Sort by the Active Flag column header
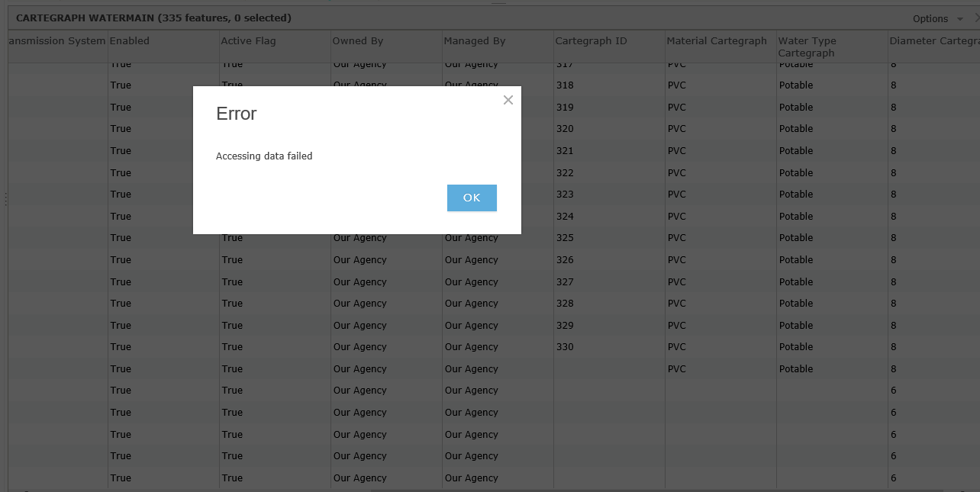Screen dimensions: 980x492 pos(248,41)
